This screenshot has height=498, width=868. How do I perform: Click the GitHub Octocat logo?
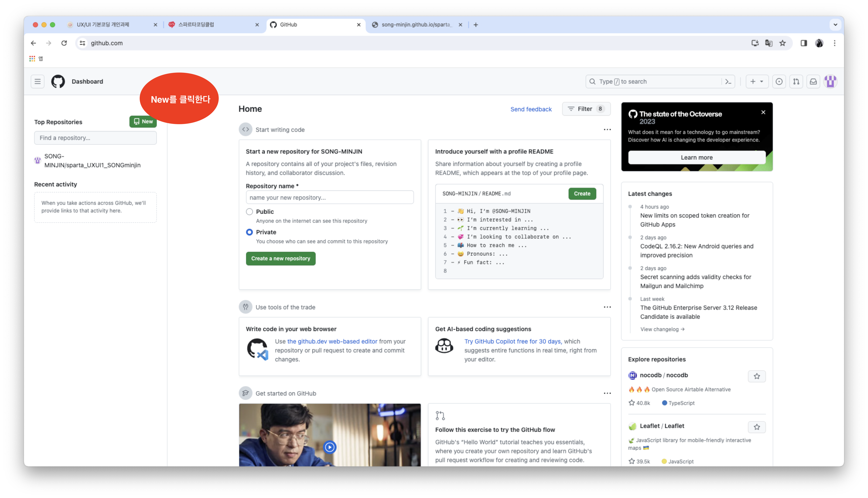coord(58,82)
